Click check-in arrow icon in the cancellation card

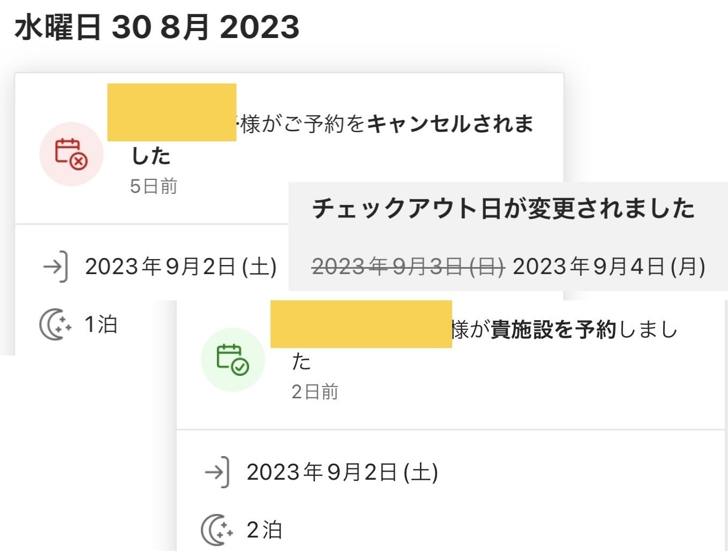pyautogui.click(x=56, y=266)
